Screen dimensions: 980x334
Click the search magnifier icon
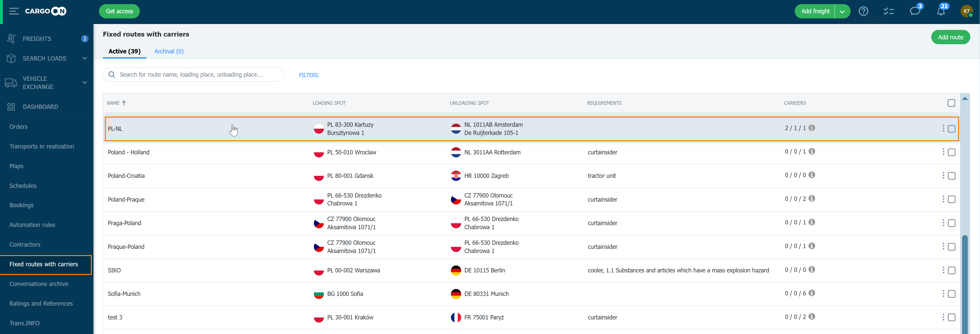(x=112, y=74)
